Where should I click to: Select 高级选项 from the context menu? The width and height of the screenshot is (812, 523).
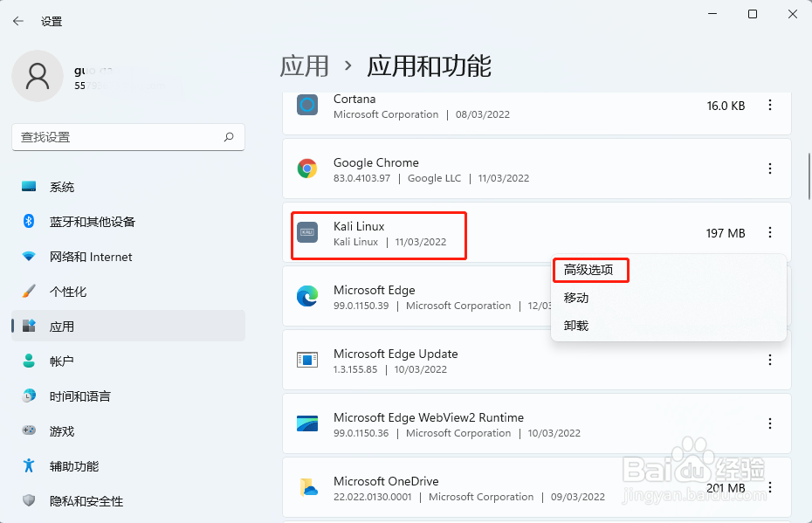pos(588,270)
